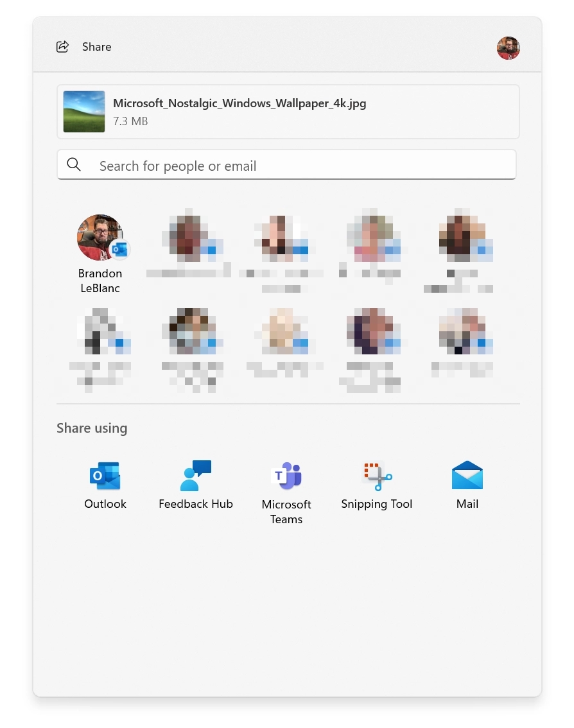This screenshot has height=728, width=574.
Task: Click the magnifying glass search icon
Action: pos(74,164)
